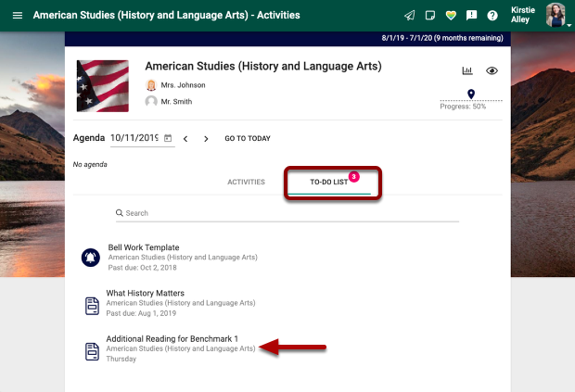
Task: Click the help question mark icon
Action: click(x=492, y=16)
